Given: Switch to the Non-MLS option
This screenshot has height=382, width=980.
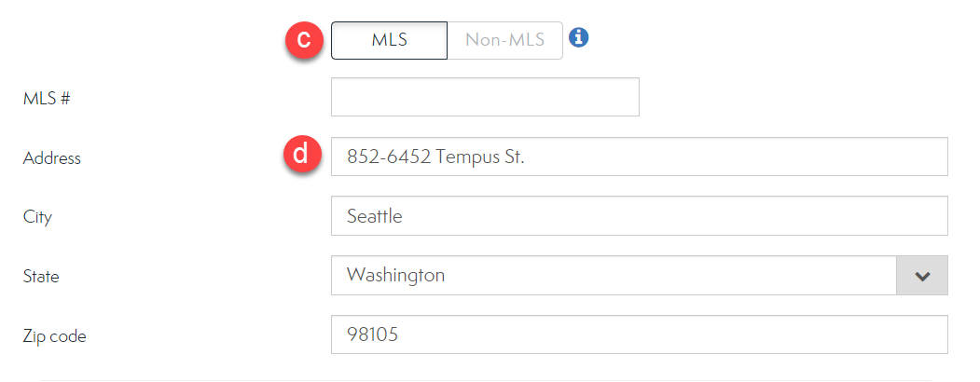Looking at the screenshot, I should pos(504,40).
